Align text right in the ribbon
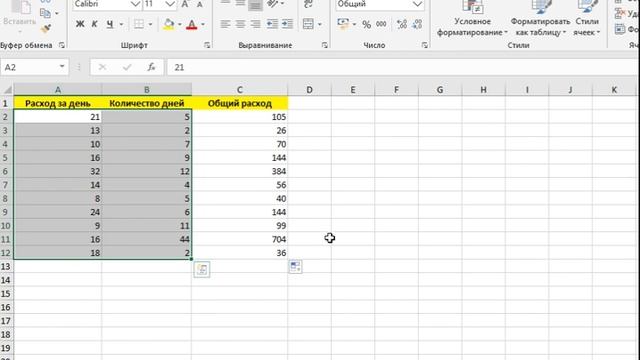 256,24
